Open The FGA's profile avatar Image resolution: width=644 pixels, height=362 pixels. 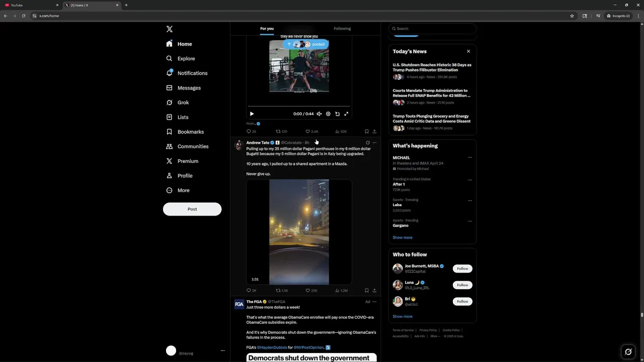239,304
